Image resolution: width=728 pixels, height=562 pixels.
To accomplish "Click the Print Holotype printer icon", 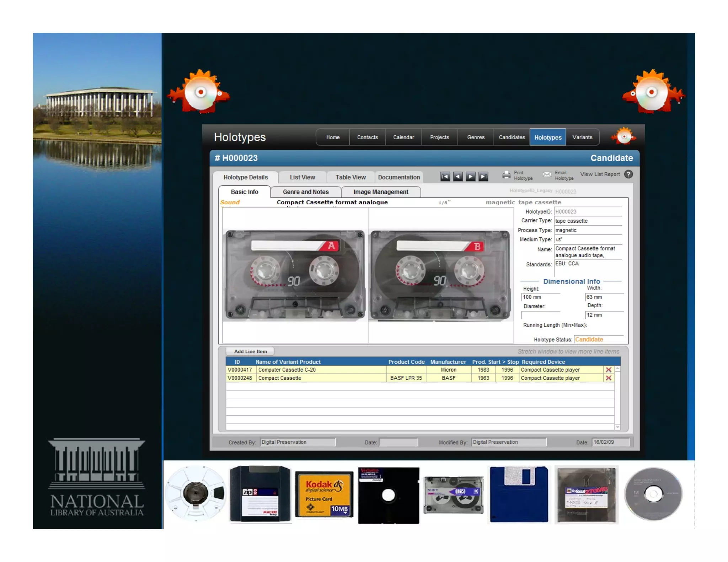I will point(506,175).
